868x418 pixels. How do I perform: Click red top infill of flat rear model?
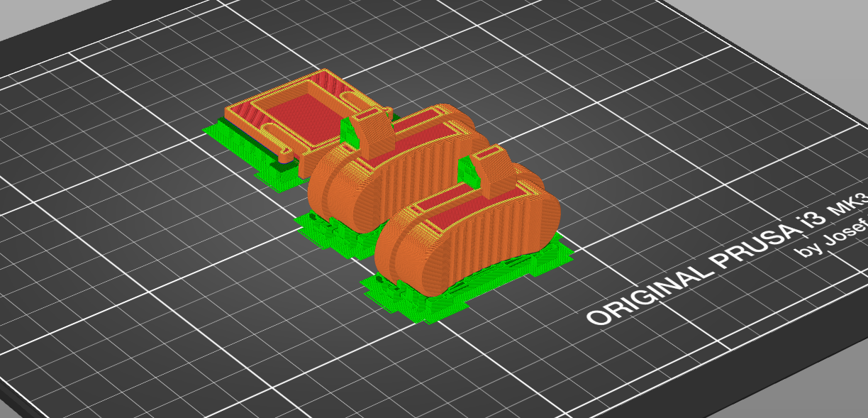pos(301,116)
